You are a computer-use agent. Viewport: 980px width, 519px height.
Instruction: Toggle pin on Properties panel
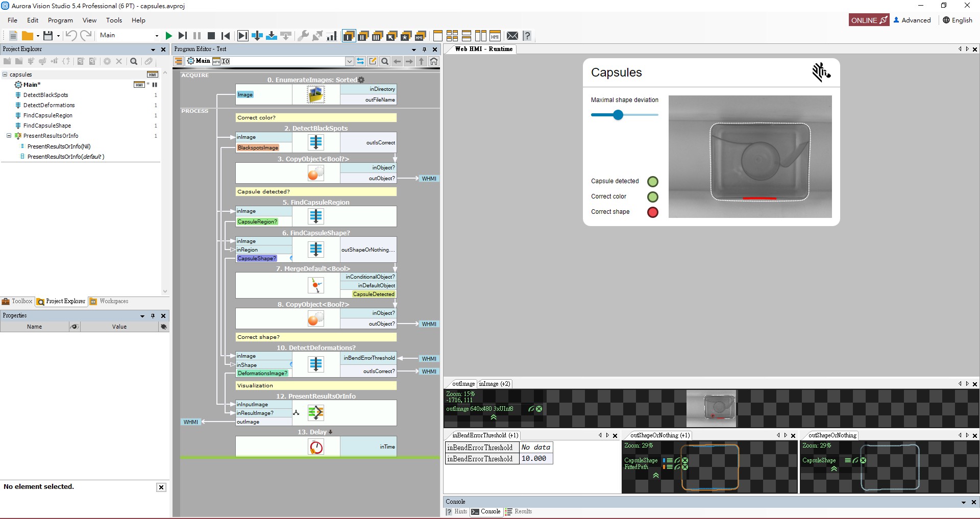pos(153,316)
